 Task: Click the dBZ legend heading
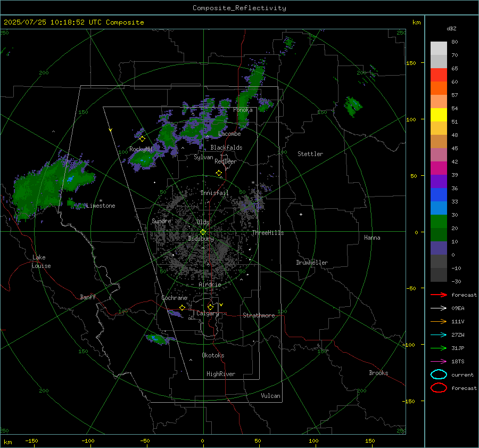[x=451, y=29]
